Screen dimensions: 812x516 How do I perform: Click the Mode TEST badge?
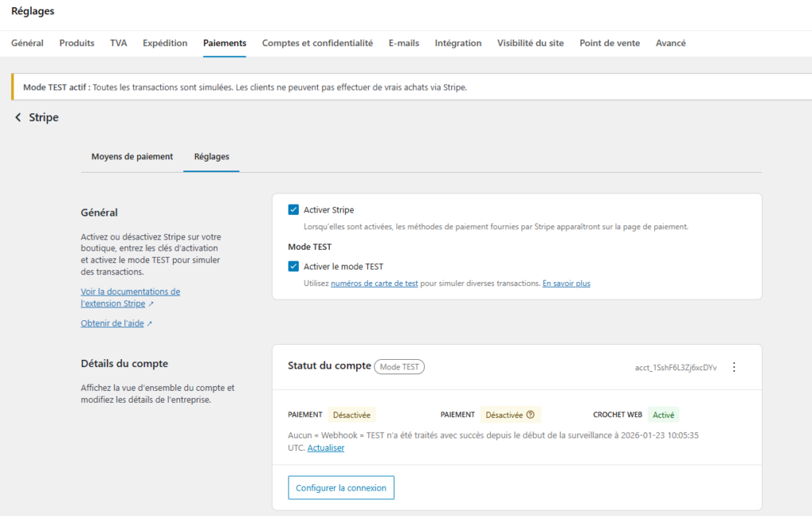[400, 366]
